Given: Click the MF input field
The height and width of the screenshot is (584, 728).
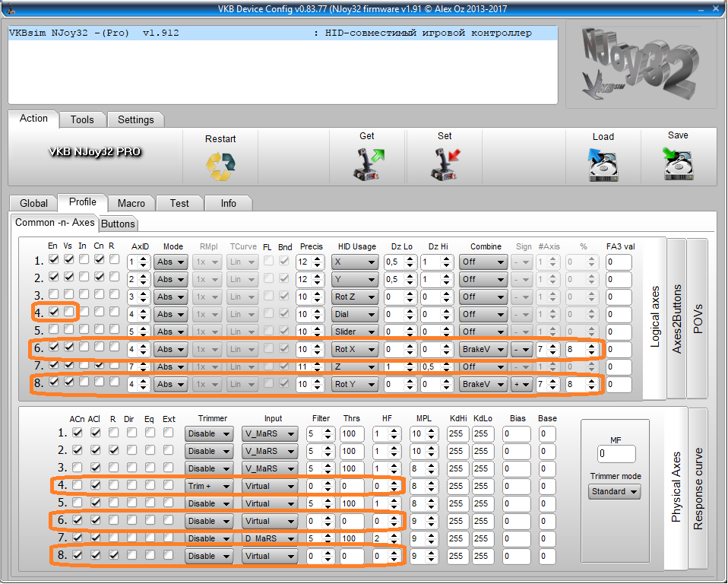Looking at the screenshot, I should 616,455.
